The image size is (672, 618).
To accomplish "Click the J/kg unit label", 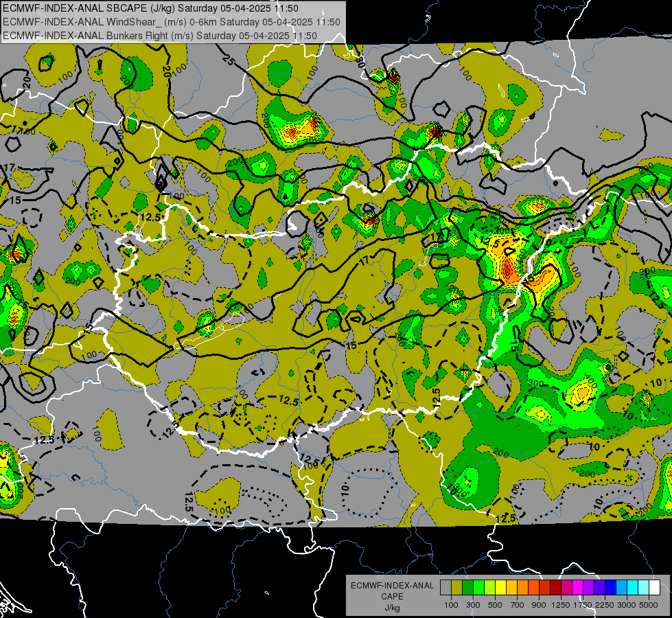I will (392, 608).
